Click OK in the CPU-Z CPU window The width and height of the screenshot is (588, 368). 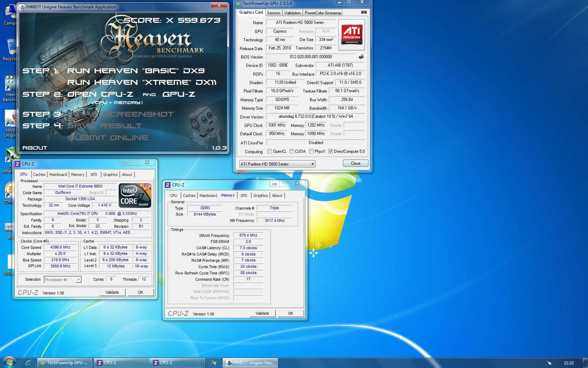(x=140, y=292)
